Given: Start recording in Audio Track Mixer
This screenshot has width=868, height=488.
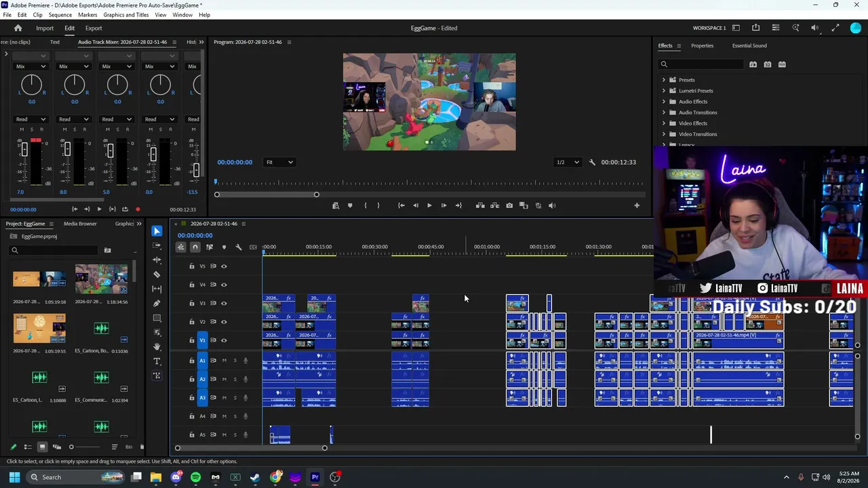Looking at the screenshot, I should [x=138, y=209].
